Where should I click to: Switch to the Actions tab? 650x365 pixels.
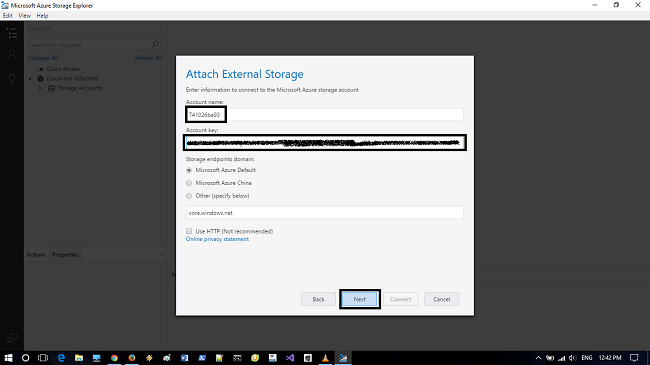click(x=36, y=255)
